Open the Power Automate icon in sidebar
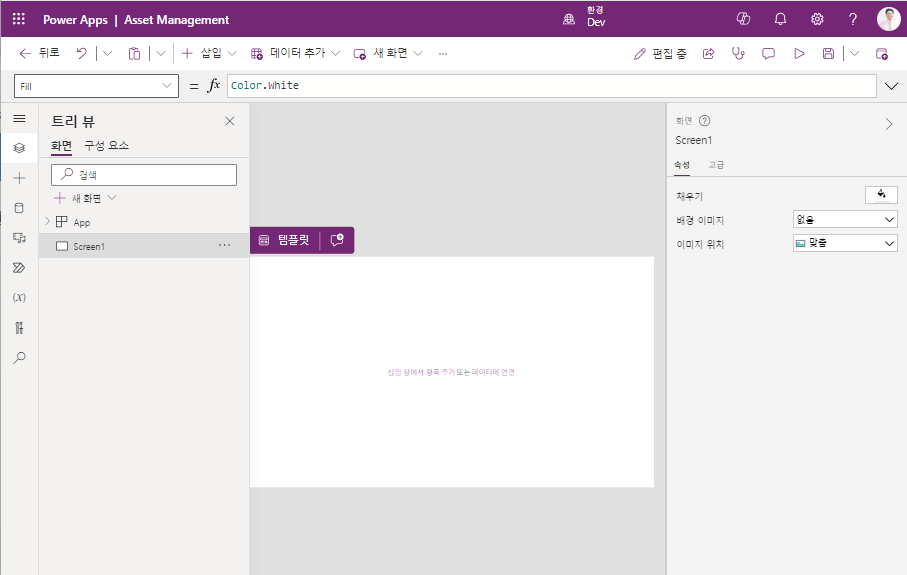Image resolution: width=907 pixels, height=575 pixels. point(19,268)
